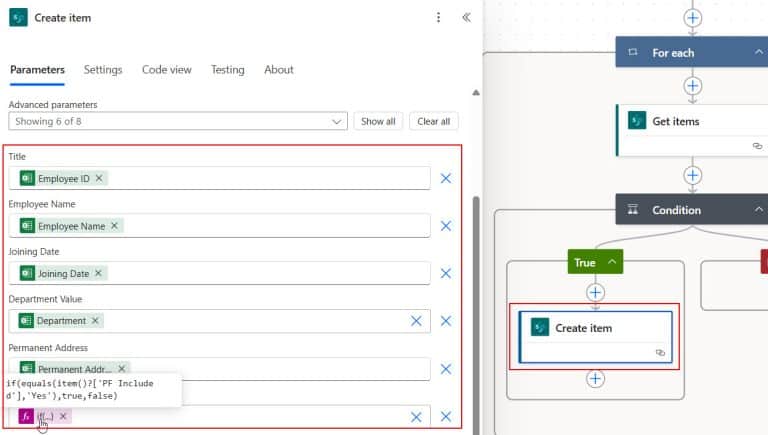Screen dimensions: 768x435
Task: Click the SharePoint icon on Create item card
Action: pos(540,327)
